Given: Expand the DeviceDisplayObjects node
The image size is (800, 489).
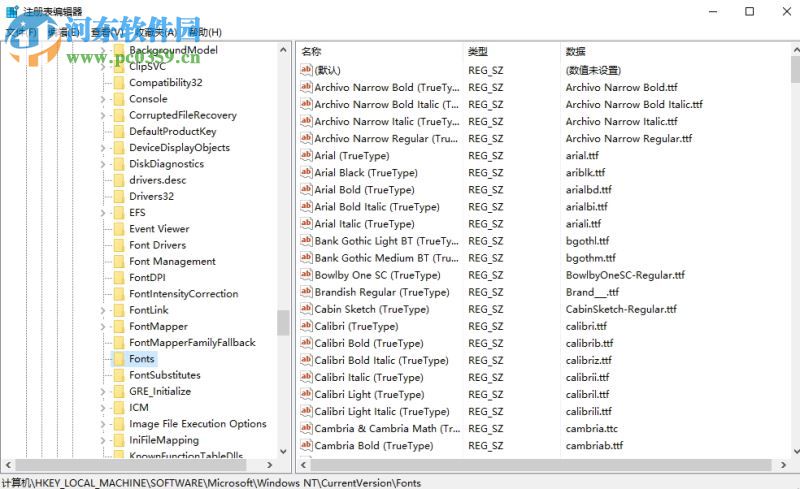Looking at the screenshot, I should point(103,148).
